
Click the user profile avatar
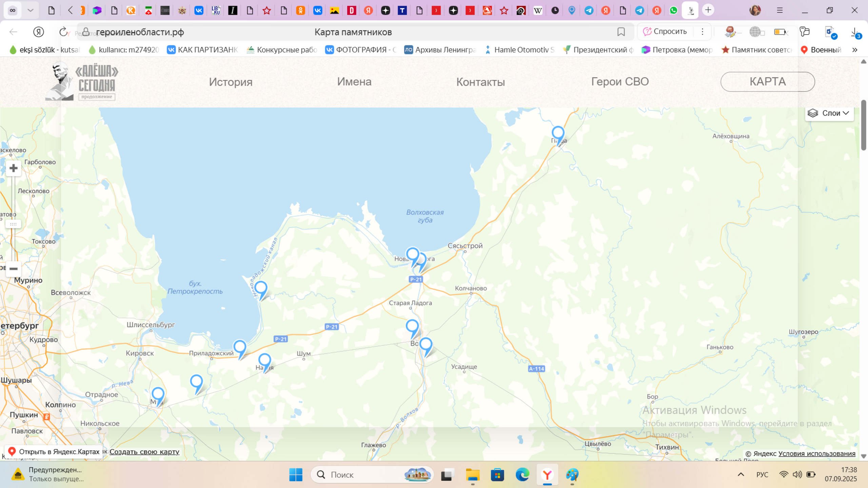coord(755,10)
